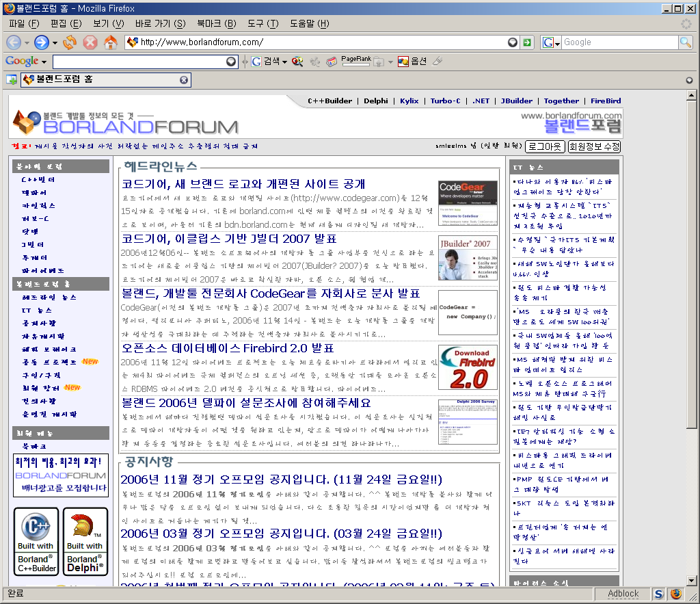Open the Google search engine selector dropdown
Viewport: 700px width, 604px height.
[x=551, y=42]
